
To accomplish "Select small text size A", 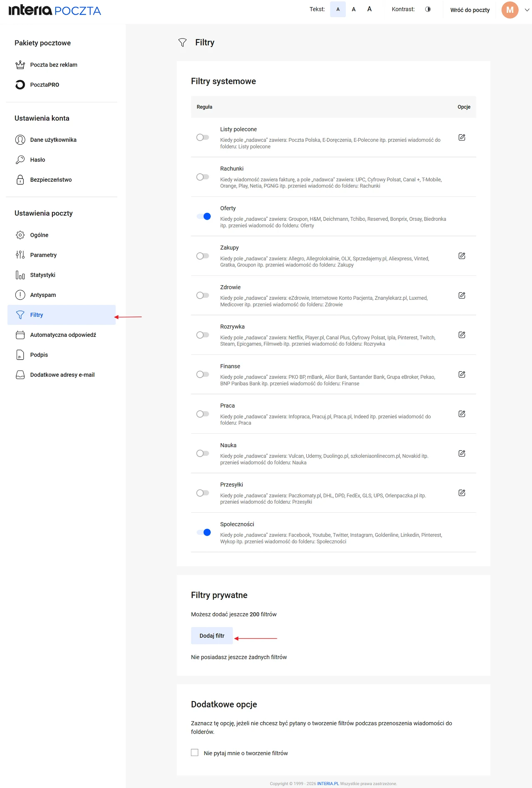I will point(338,9).
